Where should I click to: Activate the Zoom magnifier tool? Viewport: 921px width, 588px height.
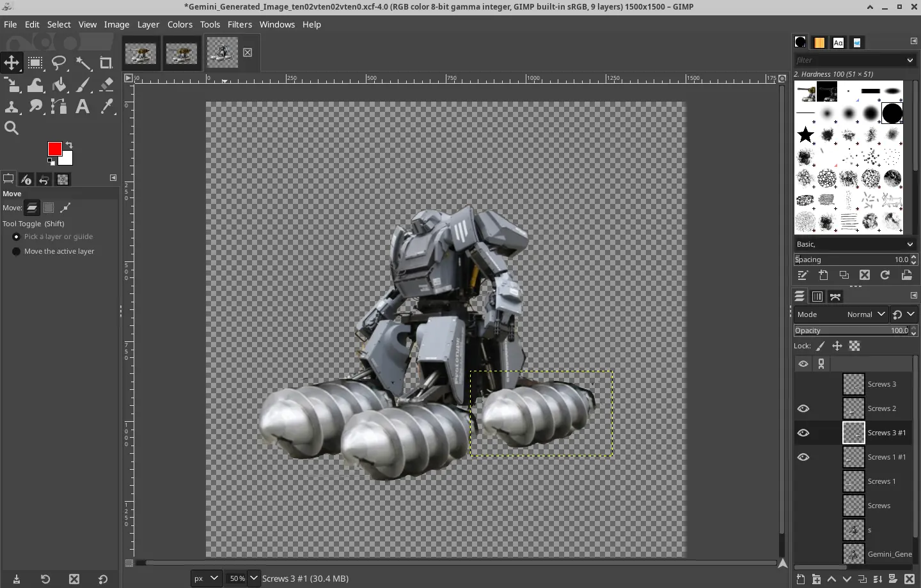[12, 128]
